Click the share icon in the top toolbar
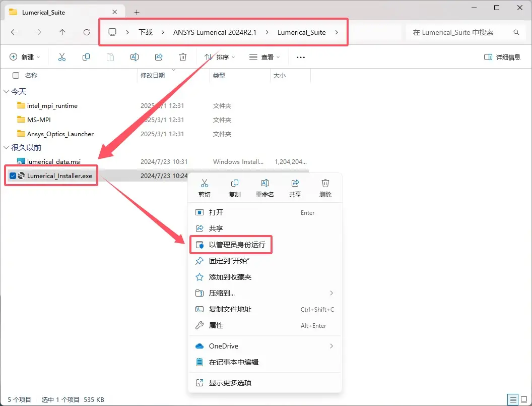The height and width of the screenshot is (406, 532). 159,57
